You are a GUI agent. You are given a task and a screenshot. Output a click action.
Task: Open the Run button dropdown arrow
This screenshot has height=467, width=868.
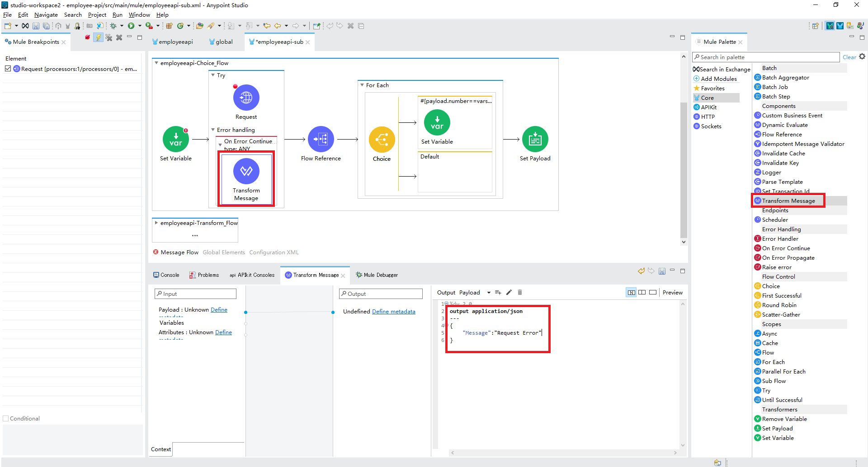[x=140, y=26]
